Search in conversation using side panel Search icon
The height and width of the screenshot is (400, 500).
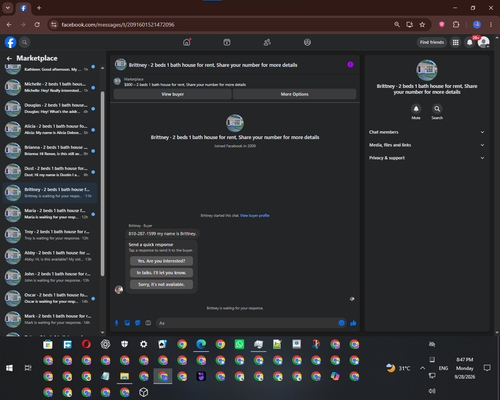[x=437, y=109]
